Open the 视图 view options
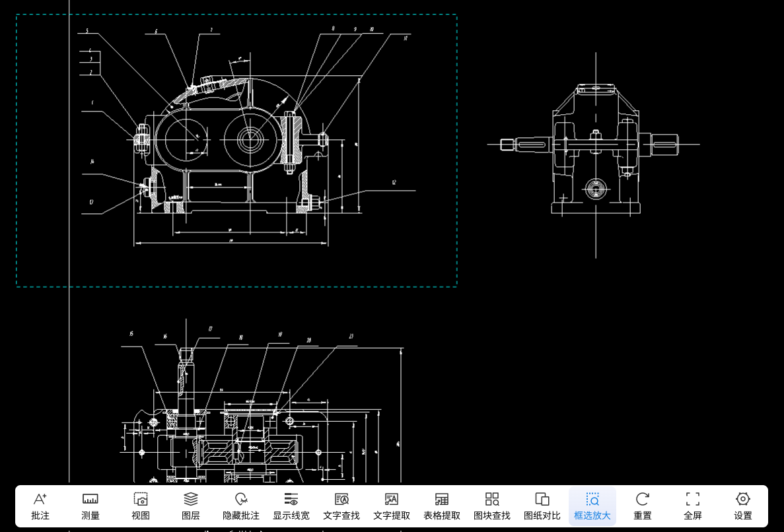Image resolution: width=784 pixels, height=532 pixels. point(141,506)
